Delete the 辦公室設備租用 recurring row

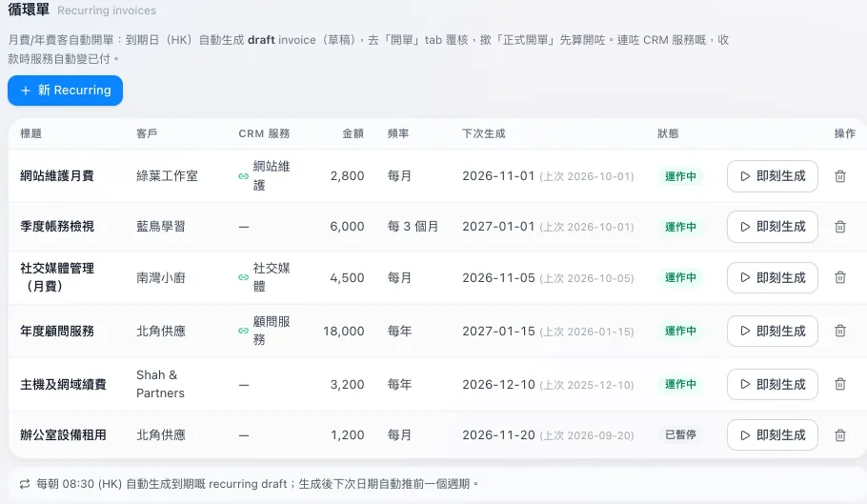click(x=840, y=435)
